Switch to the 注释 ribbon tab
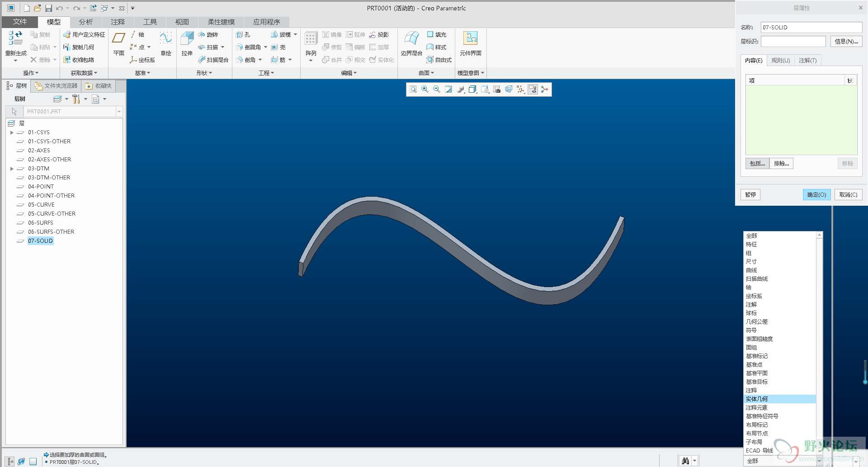The height and width of the screenshot is (467, 868). point(118,22)
